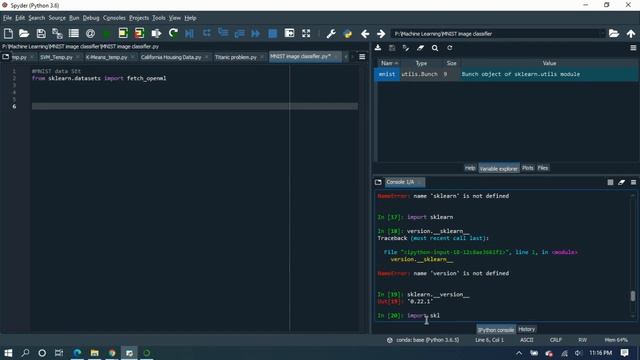Switch to the Plots pane tab
The height and width of the screenshot is (360, 640).
click(527, 168)
